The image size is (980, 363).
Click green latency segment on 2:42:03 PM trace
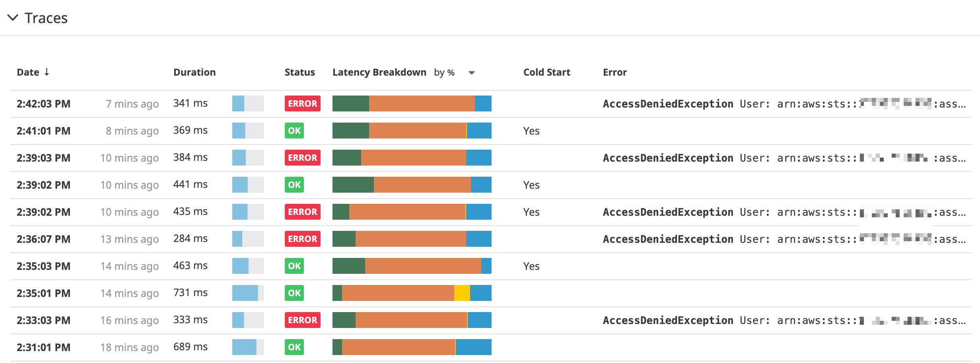pyautogui.click(x=350, y=103)
